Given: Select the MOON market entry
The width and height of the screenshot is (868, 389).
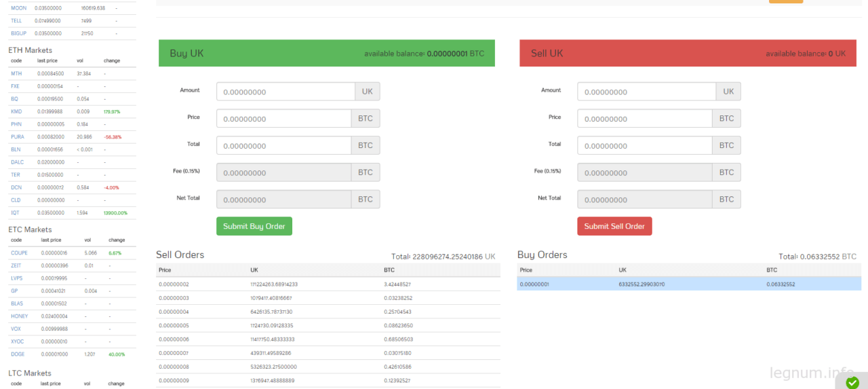Looking at the screenshot, I should tap(18, 8).
